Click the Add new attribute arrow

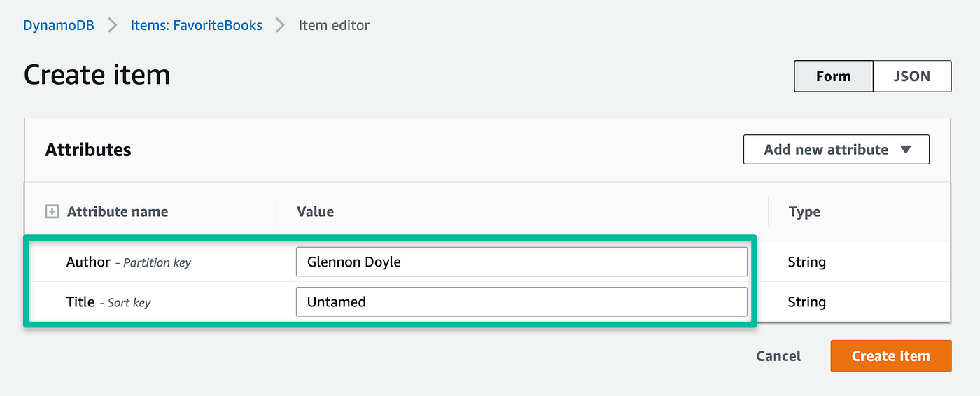point(905,150)
